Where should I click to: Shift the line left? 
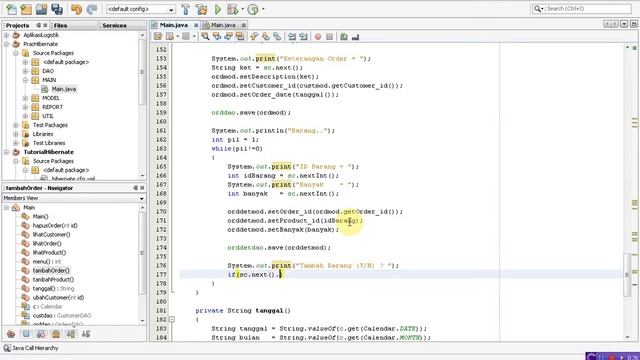(x=292, y=37)
